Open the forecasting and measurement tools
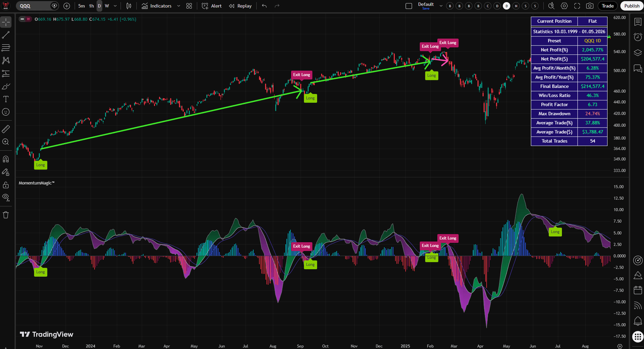Screen dimensions: 644x349 [6, 73]
